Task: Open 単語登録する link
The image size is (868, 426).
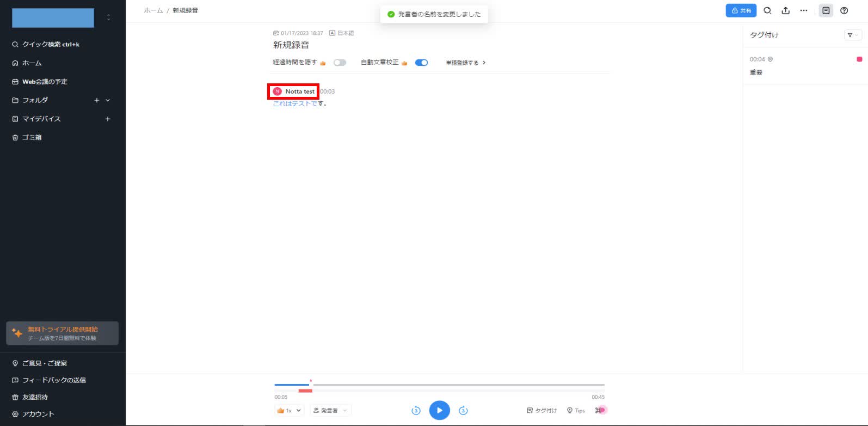Action: coord(466,63)
